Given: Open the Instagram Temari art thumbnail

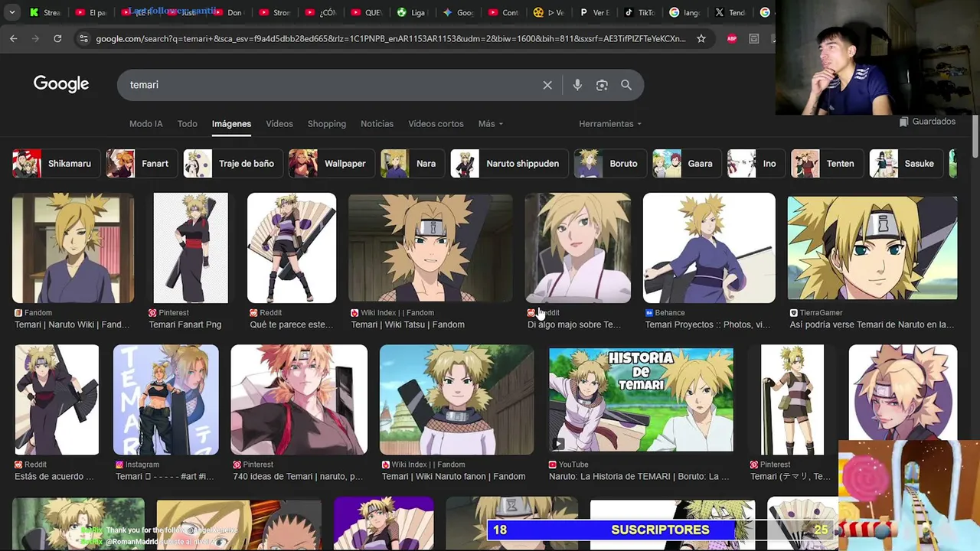Looking at the screenshot, I should coord(166,399).
